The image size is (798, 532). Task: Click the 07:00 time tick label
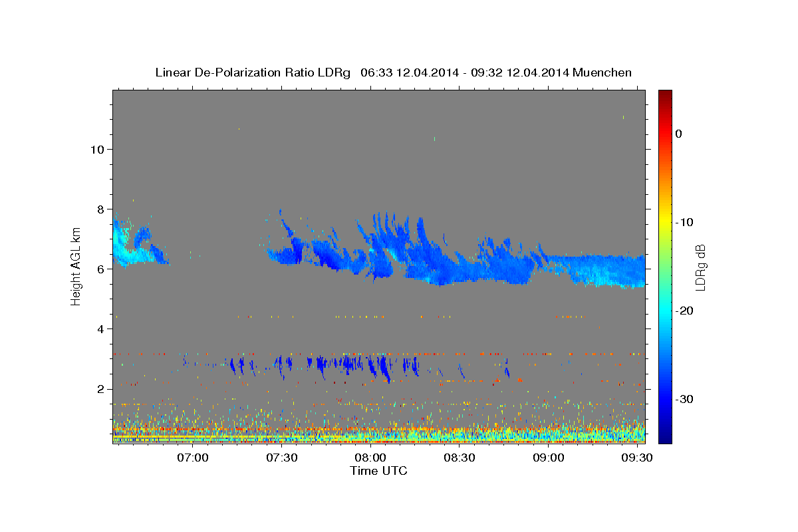[x=194, y=458]
